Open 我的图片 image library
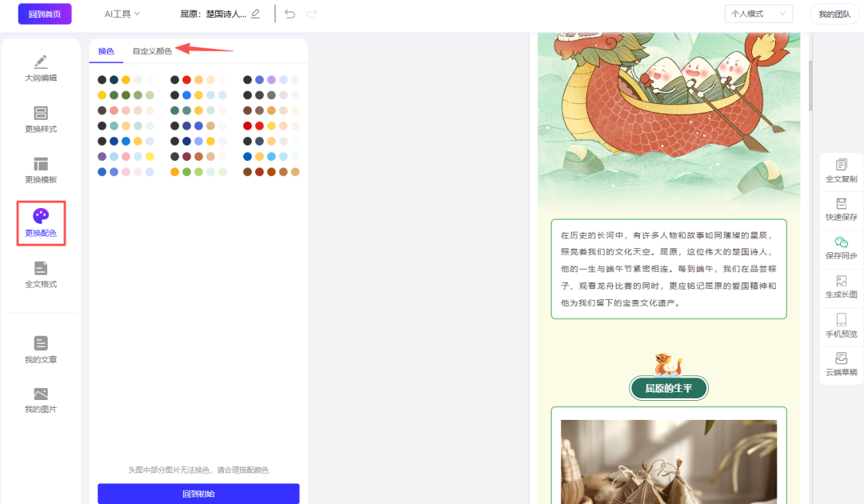This screenshot has width=864, height=504. point(41,400)
